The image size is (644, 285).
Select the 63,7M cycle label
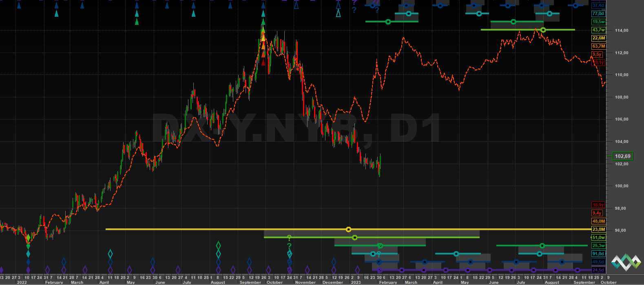(x=598, y=46)
